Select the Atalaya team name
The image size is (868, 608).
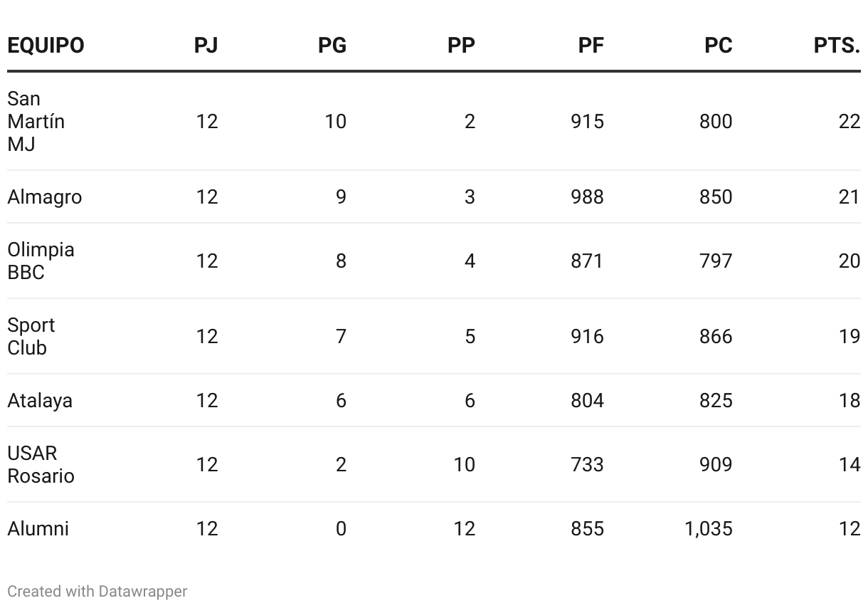pos(40,400)
